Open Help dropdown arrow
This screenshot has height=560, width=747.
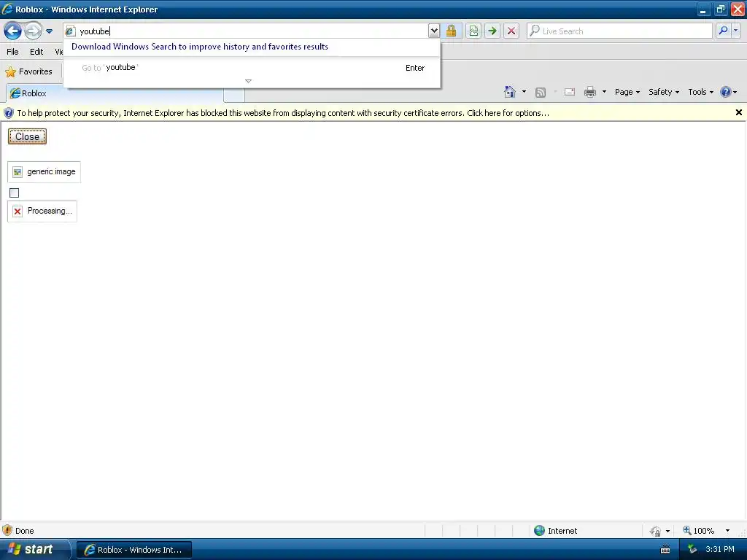[735, 93]
